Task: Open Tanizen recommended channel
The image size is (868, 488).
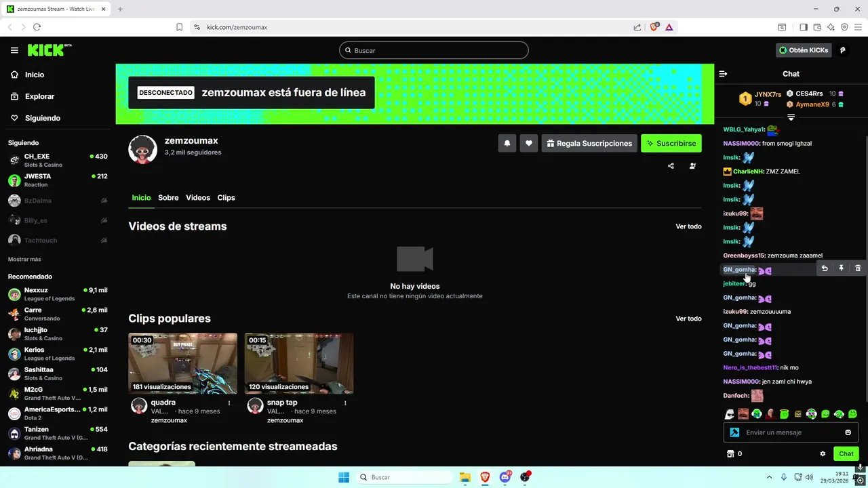Action: pyautogui.click(x=58, y=433)
